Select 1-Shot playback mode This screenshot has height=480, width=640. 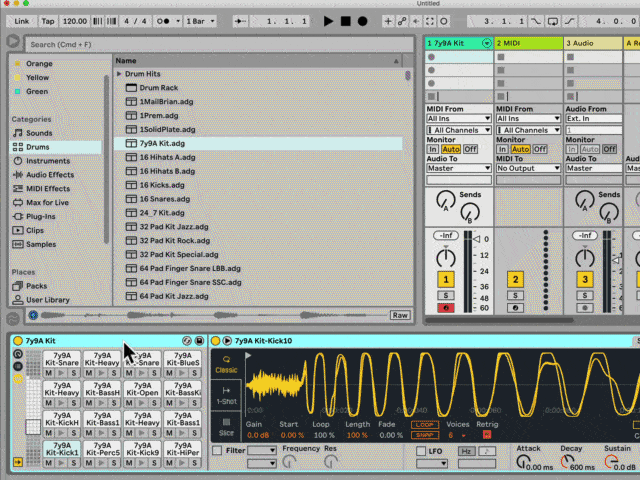click(x=226, y=396)
